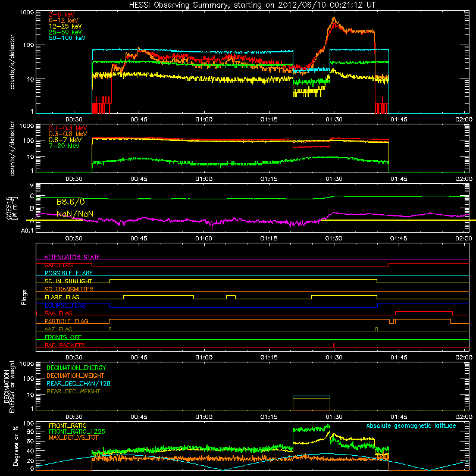This screenshot has width=476, height=476.
Task: Click the DECIMATION_WEIGHT legend label
Action: pos(76,375)
